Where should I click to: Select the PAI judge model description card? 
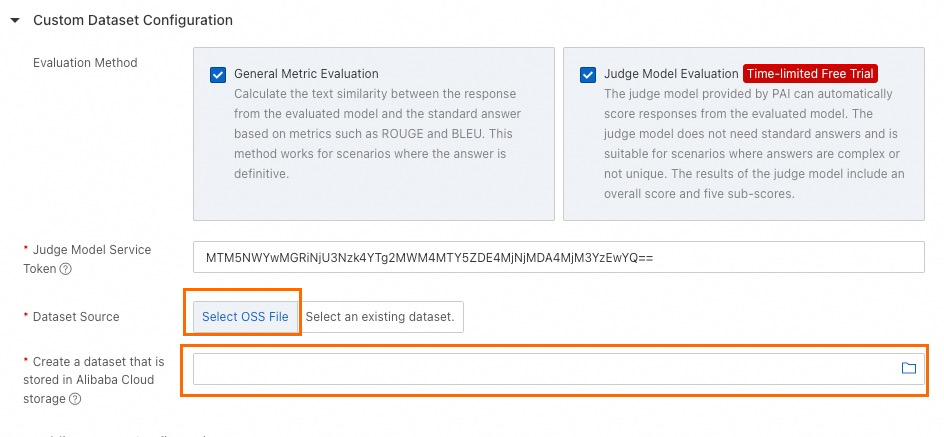(744, 134)
